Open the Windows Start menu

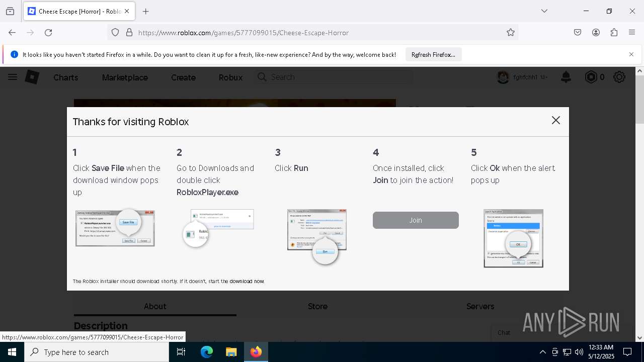click(x=12, y=352)
